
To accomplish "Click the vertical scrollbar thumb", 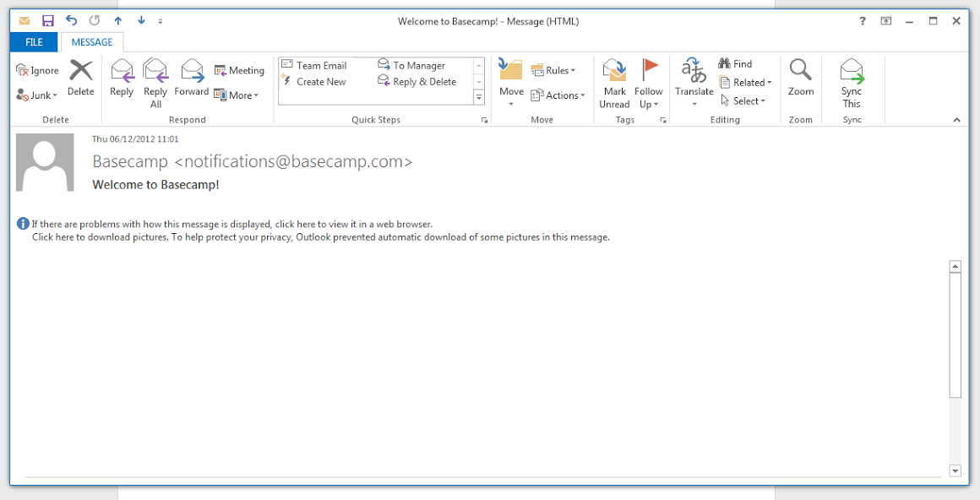I will (x=955, y=335).
